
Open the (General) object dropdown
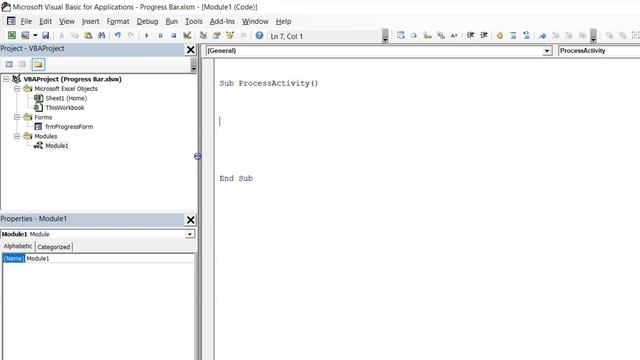pyautogui.click(x=547, y=51)
